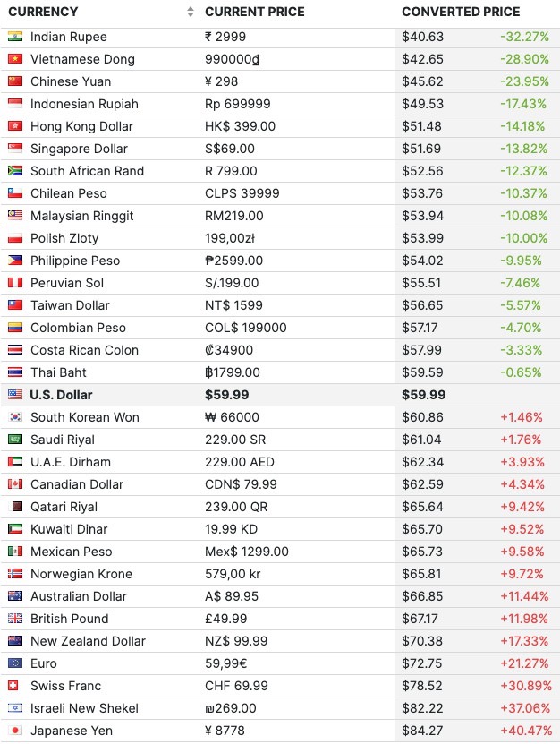Click the Swiss Franc flag icon
The image size is (560, 744).
point(14,686)
